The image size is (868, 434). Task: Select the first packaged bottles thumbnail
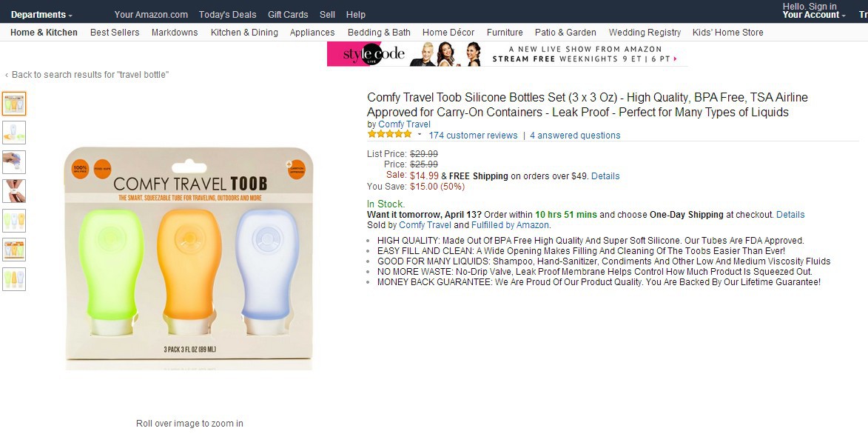click(14, 103)
